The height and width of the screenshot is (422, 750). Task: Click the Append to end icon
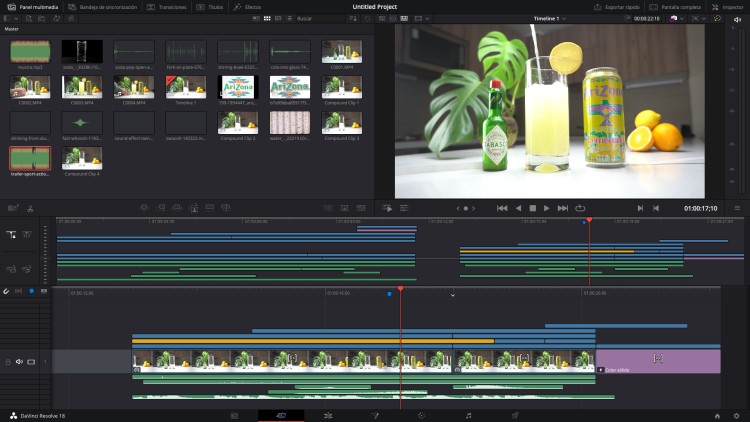pos(161,208)
